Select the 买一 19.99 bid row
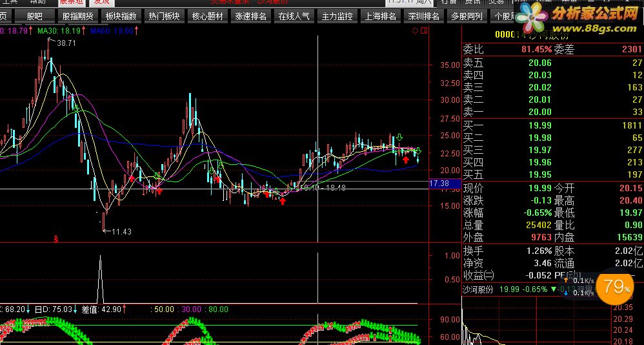 point(553,126)
